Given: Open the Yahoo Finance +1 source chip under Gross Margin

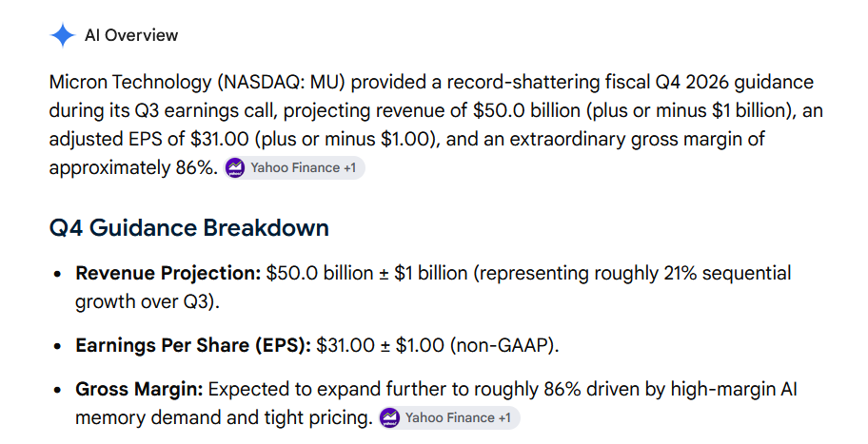Looking at the screenshot, I should click(x=449, y=417).
